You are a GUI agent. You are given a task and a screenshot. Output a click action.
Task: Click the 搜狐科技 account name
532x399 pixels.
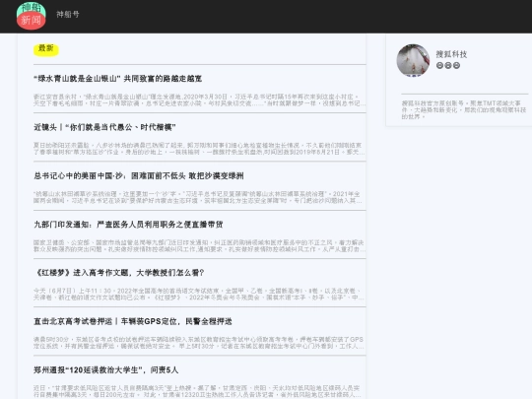coord(451,54)
